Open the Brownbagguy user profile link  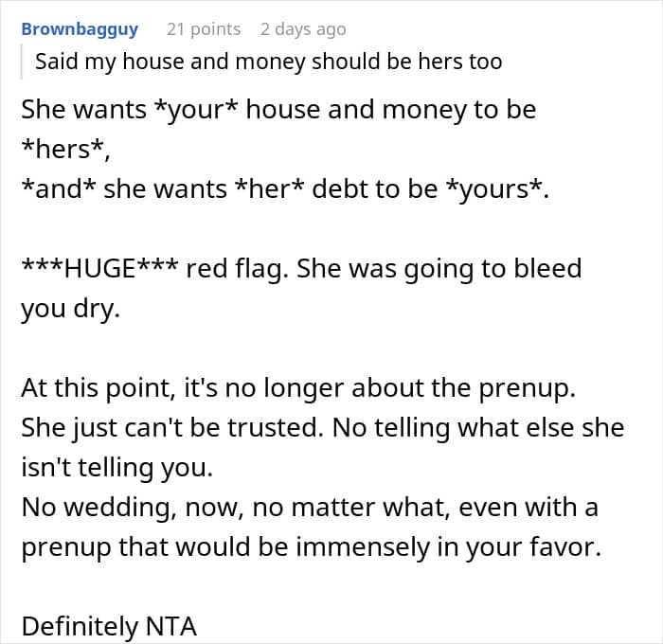tap(80, 29)
